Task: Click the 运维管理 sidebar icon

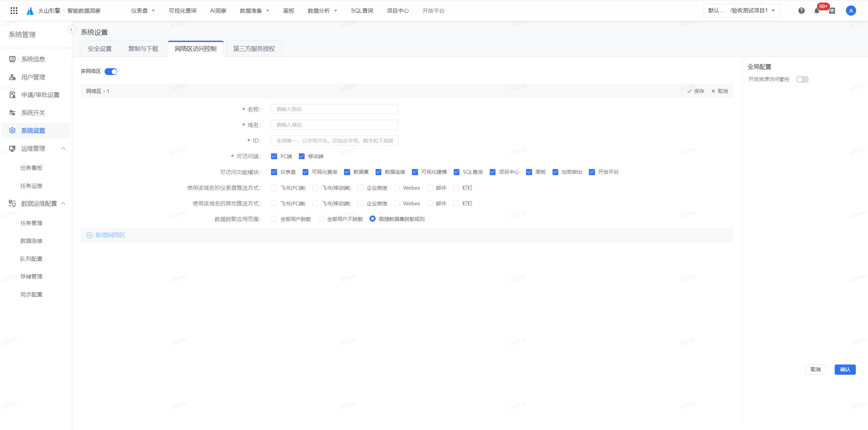Action: coord(12,148)
